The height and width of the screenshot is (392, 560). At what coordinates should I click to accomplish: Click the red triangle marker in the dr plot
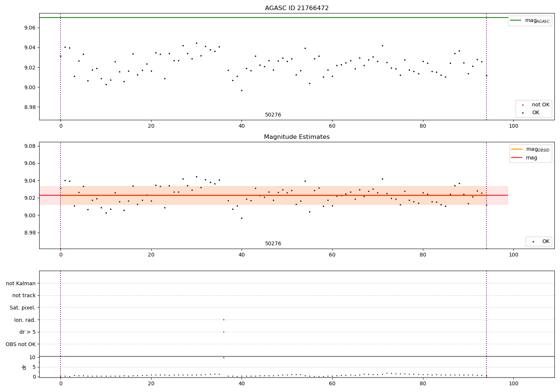(224, 357)
